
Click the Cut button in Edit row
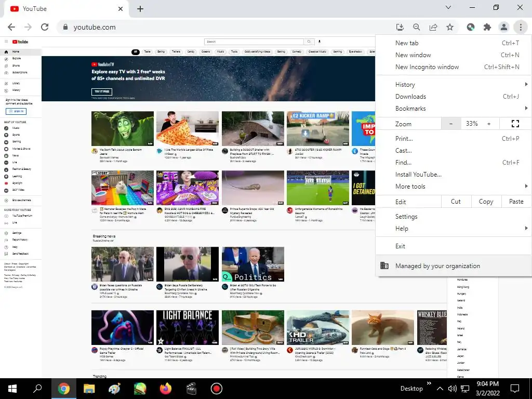coord(456,202)
